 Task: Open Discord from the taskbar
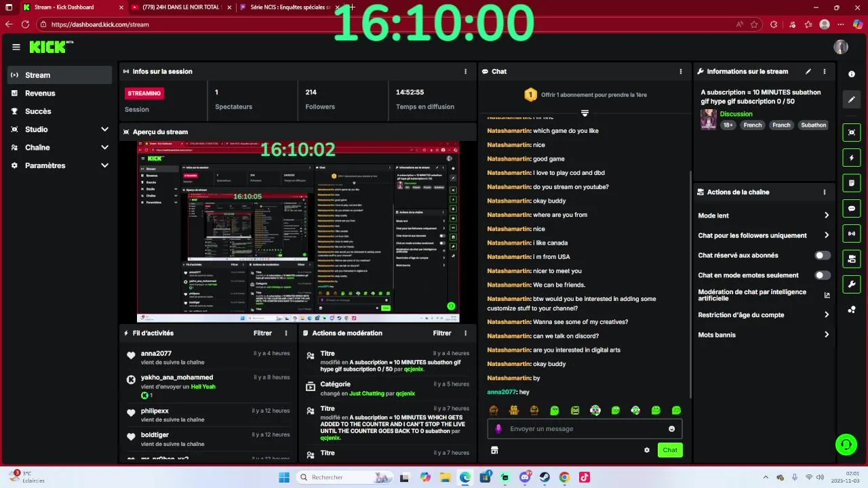pyautogui.click(x=525, y=477)
